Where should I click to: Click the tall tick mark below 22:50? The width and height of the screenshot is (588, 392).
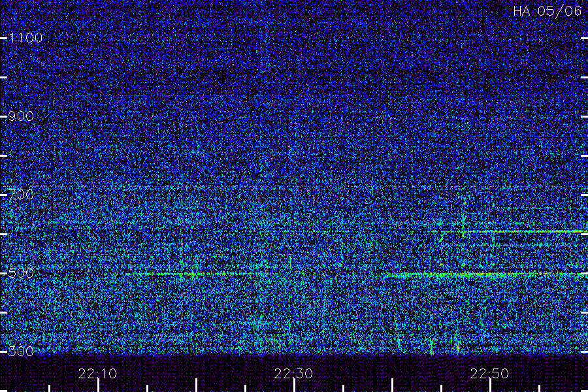click(490, 385)
